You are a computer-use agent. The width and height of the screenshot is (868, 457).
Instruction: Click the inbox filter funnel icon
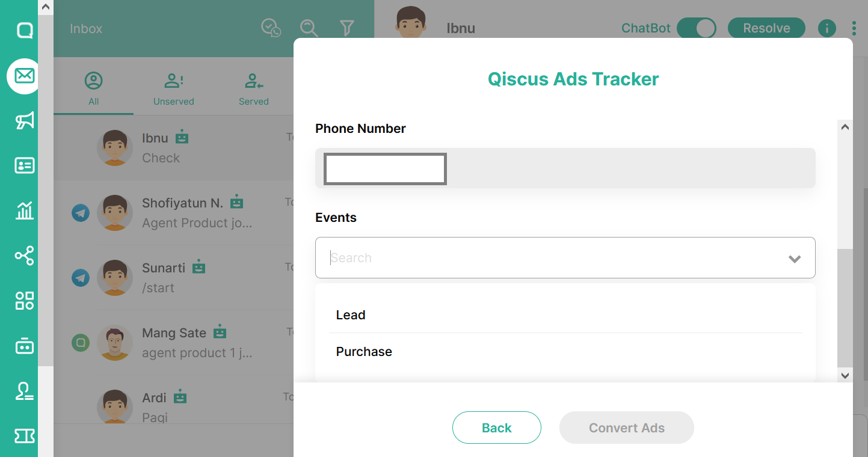[346, 28]
